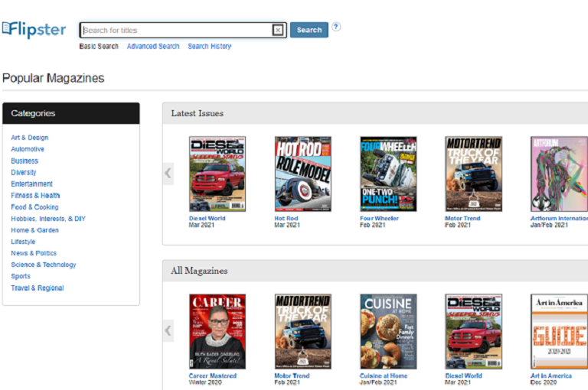The height and width of the screenshot is (390, 588).
Task: Open Cuisine at Home magazine cover
Action: [388, 332]
